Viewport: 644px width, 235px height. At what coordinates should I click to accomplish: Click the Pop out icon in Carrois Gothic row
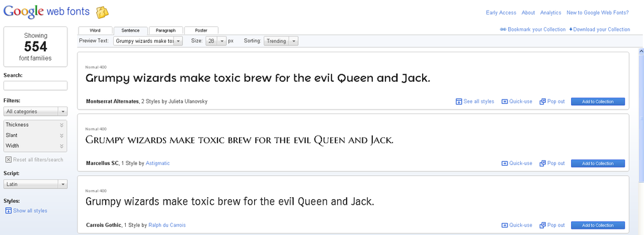[543, 225]
